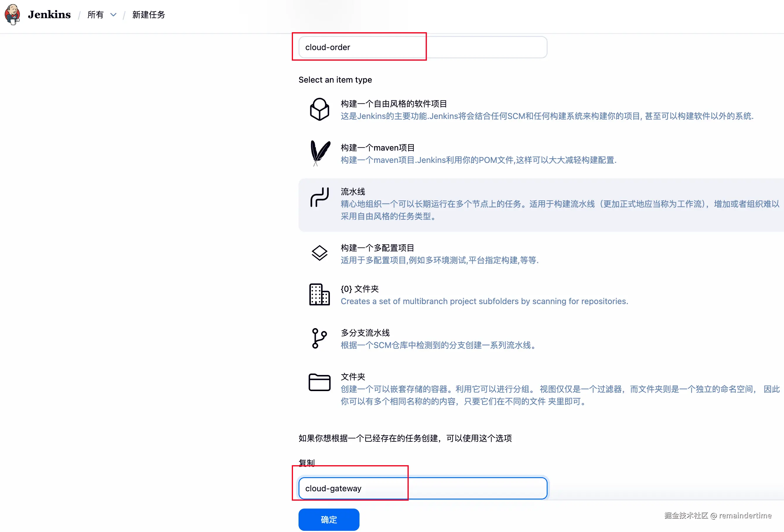This screenshot has width=784, height=532.
Task: Choose the 多分支流水线 item type
Action: pyautogui.click(x=365, y=333)
